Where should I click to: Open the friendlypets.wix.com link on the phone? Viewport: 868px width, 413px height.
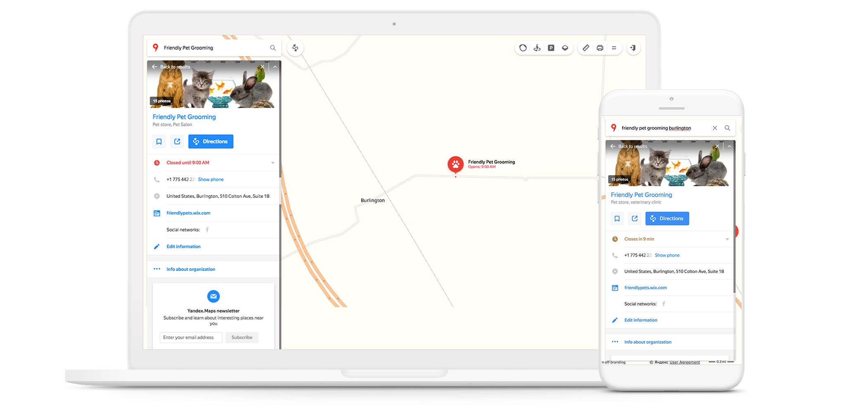(645, 288)
